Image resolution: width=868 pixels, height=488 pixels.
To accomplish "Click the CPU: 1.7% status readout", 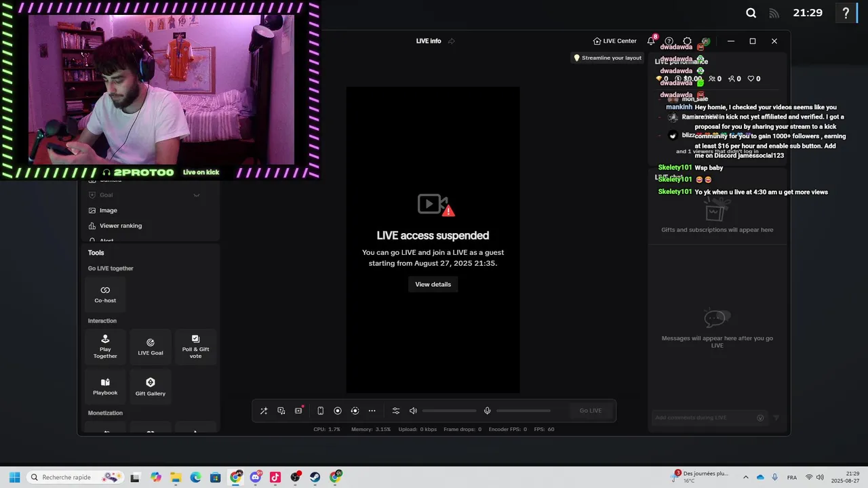I will [327, 430].
